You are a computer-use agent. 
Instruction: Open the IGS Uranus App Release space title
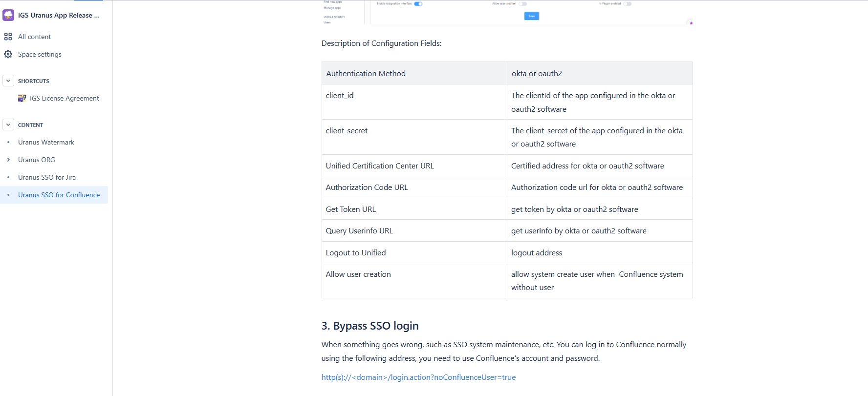(x=59, y=15)
